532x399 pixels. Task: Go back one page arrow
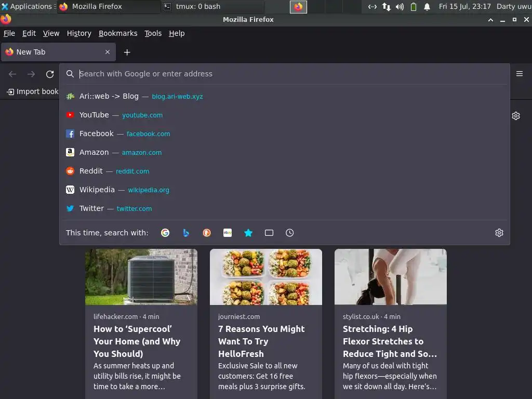coord(12,74)
